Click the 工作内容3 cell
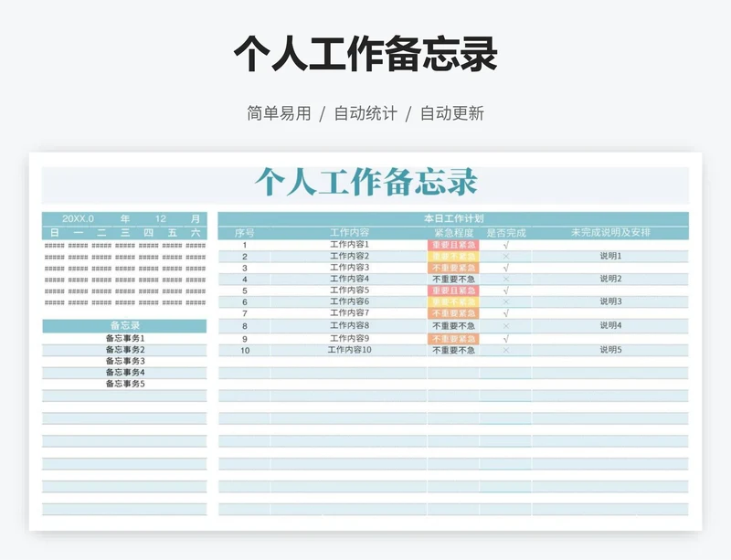This screenshot has width=731, height=560. (349, 267)
